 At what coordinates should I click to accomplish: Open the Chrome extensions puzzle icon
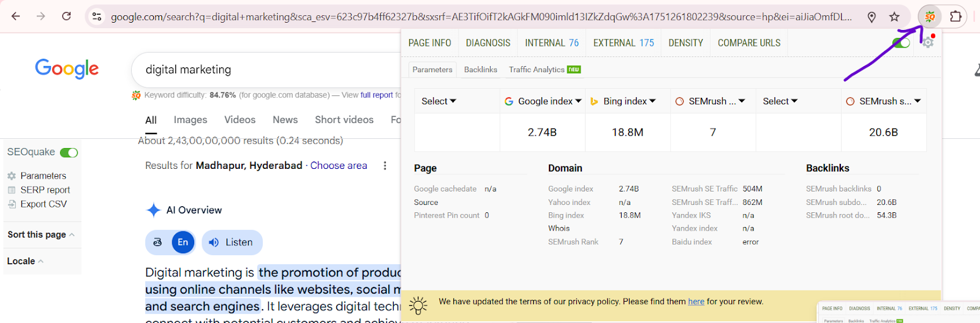(x=956, y=17)
